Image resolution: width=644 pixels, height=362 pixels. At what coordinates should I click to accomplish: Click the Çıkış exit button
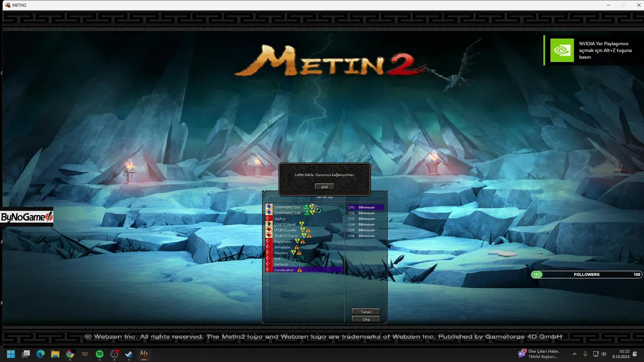[x=366, y=319]
